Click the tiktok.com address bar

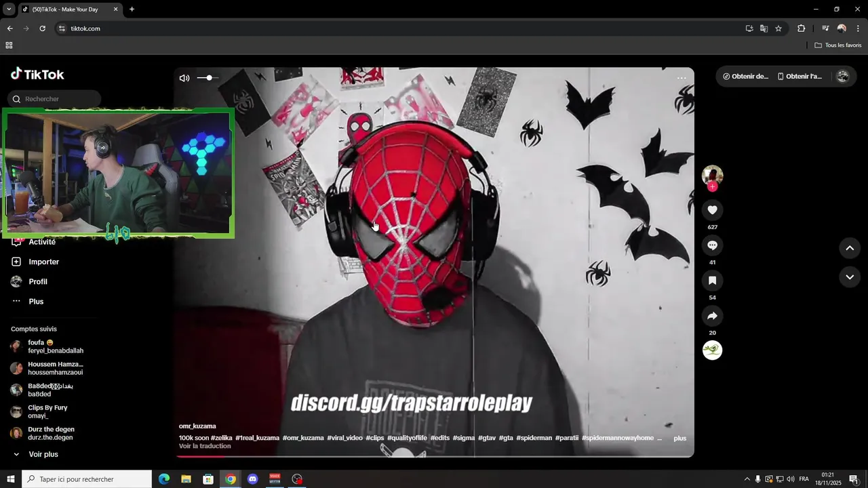[400, 28]
